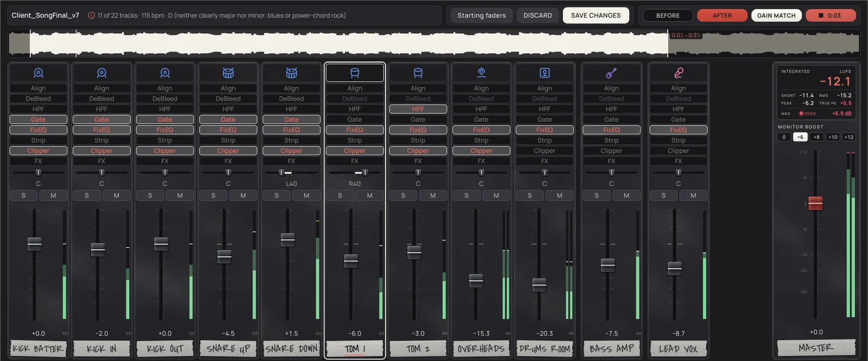This screenshot has height=361, width=868.
Task: Stop playback with the 0:03 button
Action: tap(831, 16)
